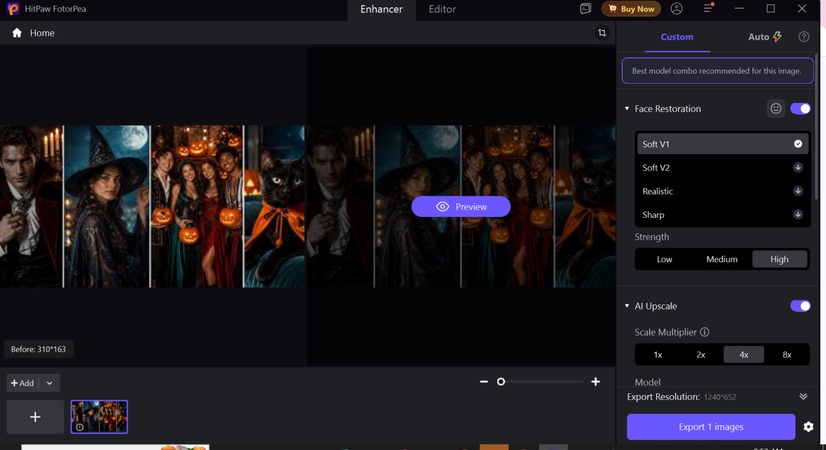The width and height of the screenshot is (826, 450).
Task: Click the right panel scrollbar
Action: coord(817,126)
